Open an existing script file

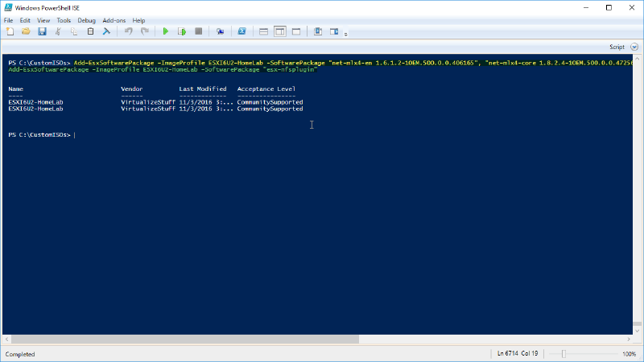point(26,31)
